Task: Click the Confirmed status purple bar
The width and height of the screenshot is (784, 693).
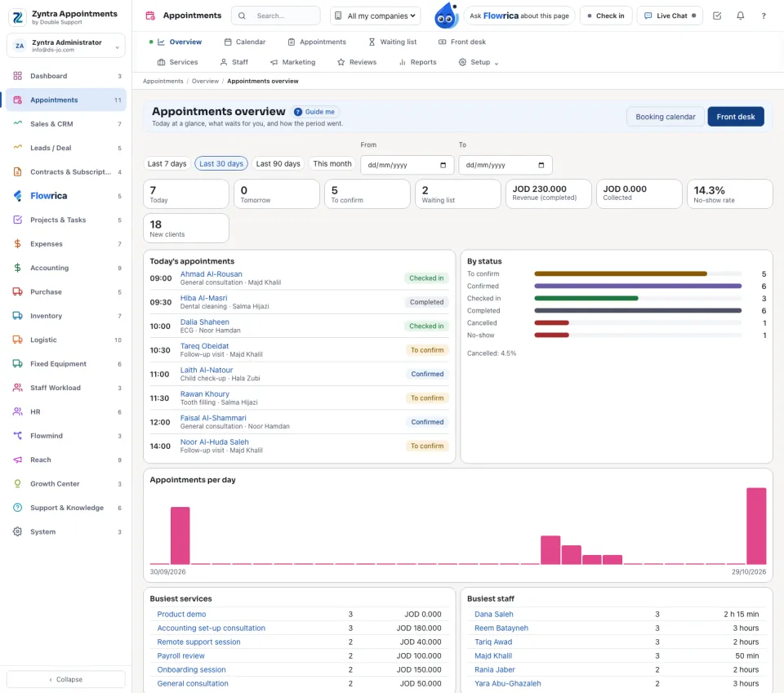Action: click(638, 287)
